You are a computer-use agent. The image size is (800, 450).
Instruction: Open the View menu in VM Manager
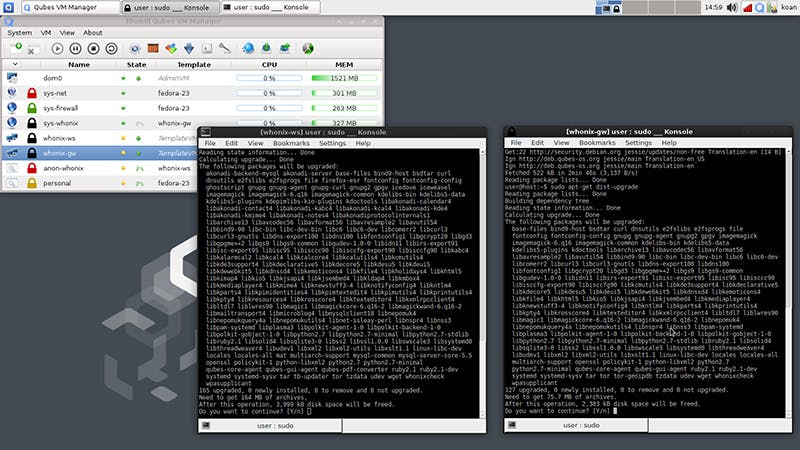pyautogui.click(x=67, y=33)
